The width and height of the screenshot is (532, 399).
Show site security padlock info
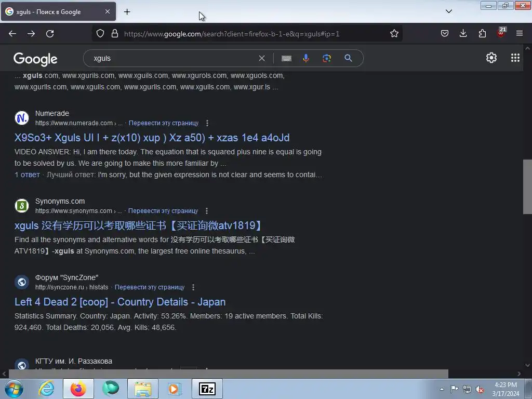pyautogui.click(x=115, y=34)
